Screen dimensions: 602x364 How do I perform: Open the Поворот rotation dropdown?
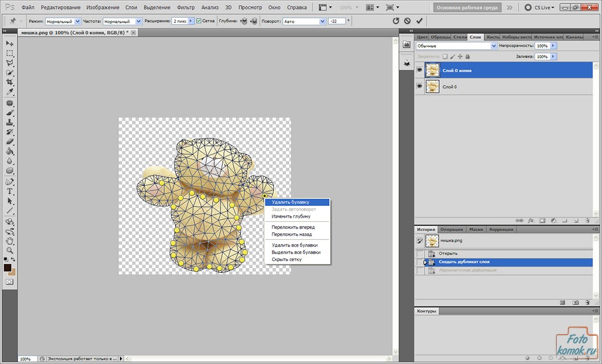click(303, 21)
